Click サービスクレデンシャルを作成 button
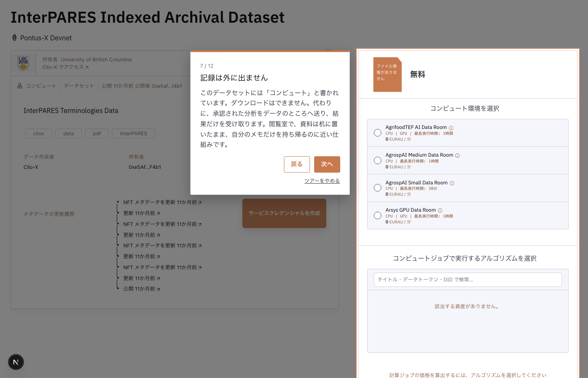 [x=284, y=213]
